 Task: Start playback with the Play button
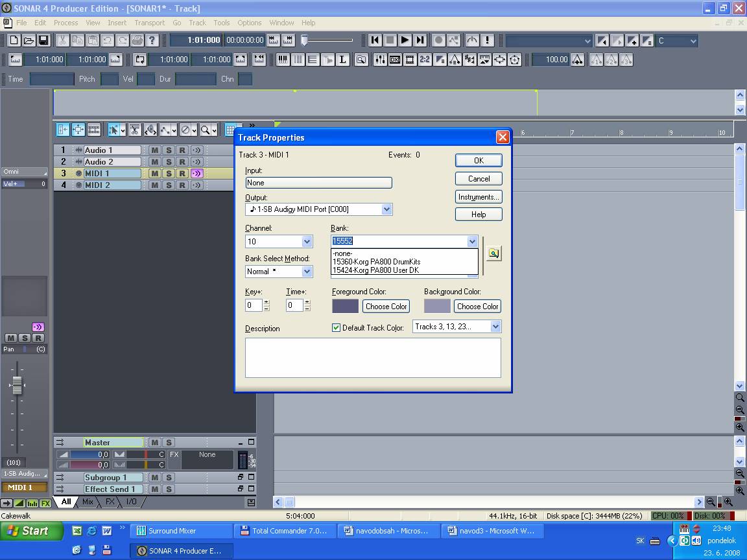tap(405, 40)
